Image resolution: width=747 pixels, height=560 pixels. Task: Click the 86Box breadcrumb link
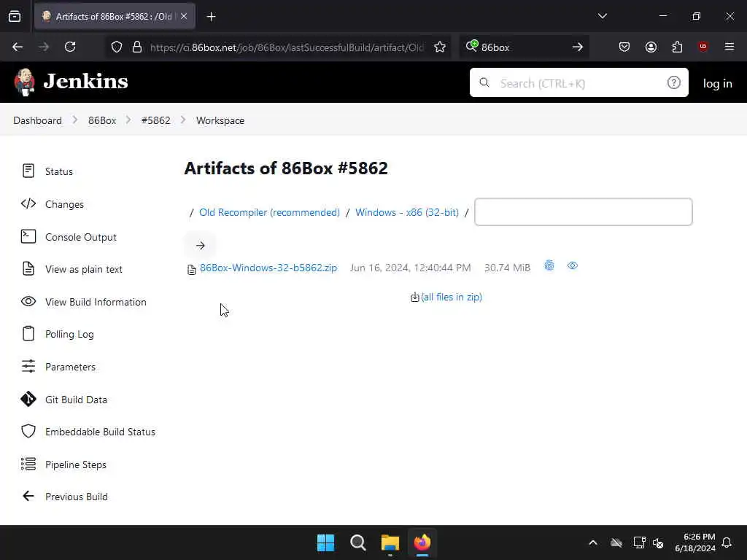pyautogui.click(x=102, y=120)
